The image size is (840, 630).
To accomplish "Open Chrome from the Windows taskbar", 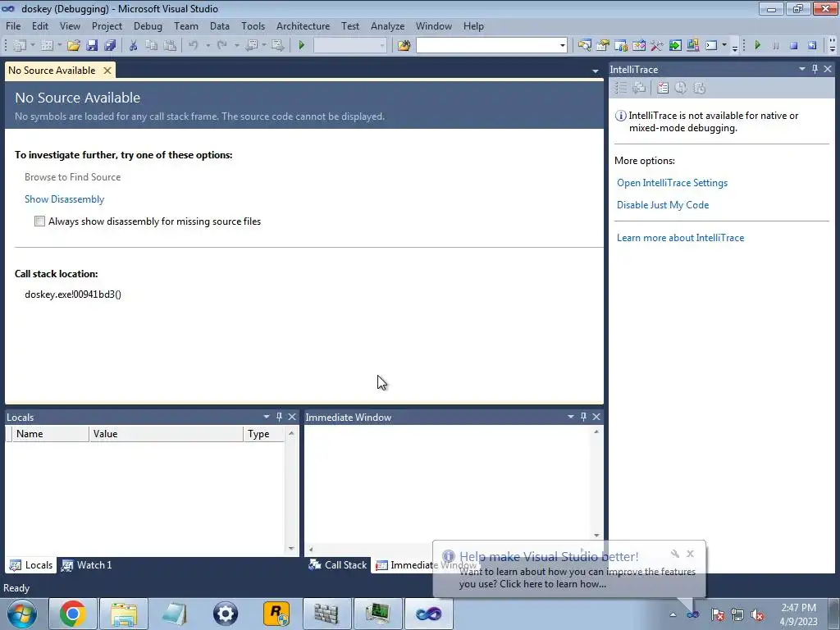I will [x=73, y=614].
